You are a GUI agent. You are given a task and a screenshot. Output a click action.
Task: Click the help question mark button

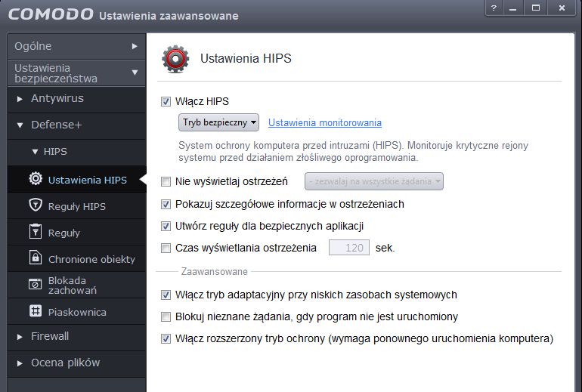pyautogui.click(x=494, y=8)
